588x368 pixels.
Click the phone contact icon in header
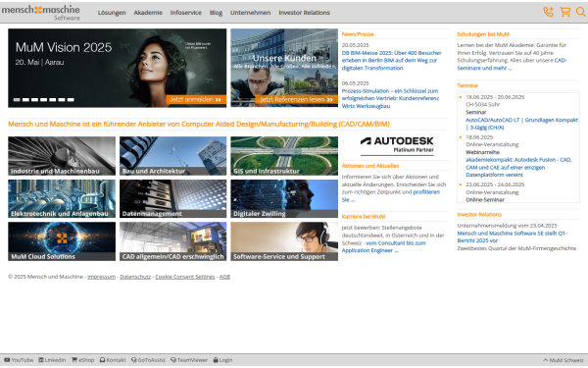pos(548,12)
